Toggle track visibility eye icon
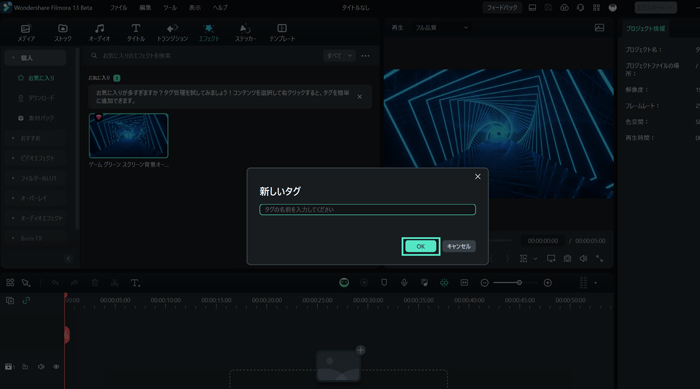The width and height of the screenshot is (700, 389). point(56,367)
